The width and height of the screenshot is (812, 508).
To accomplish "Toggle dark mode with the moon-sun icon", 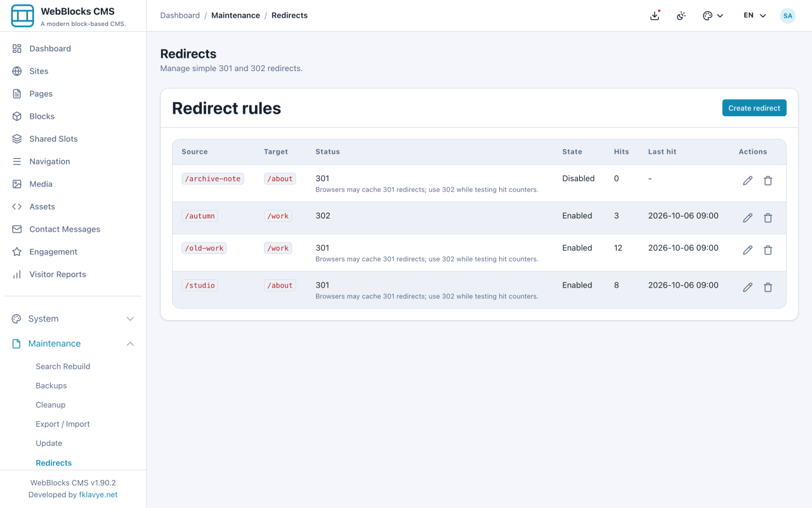I will point(681,15).
